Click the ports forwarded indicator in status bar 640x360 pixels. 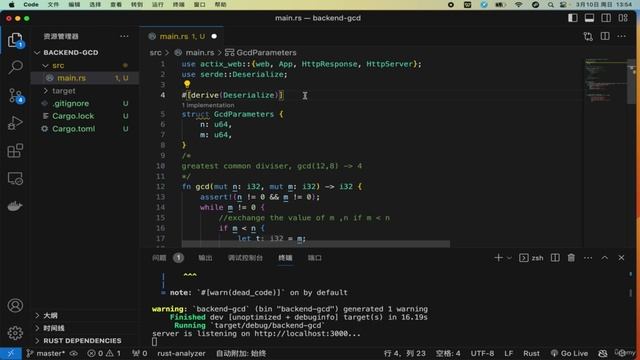139,353
